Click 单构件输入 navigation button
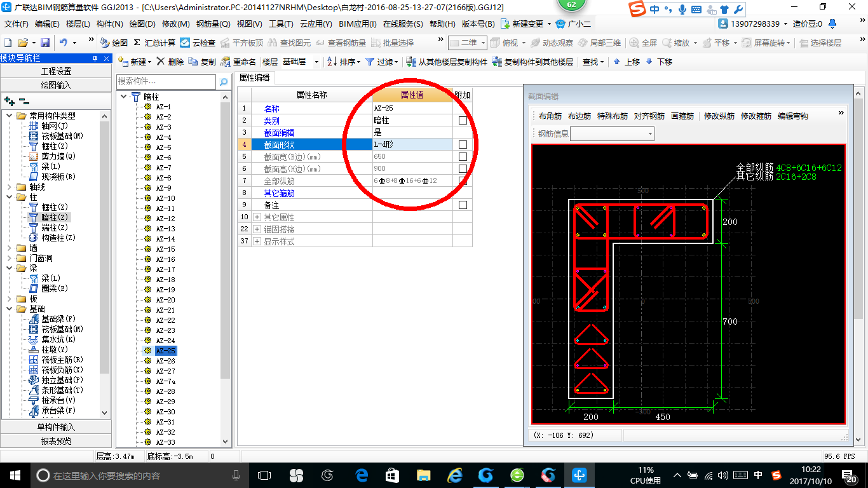The width and height of the screenshot is (868, 488). pyautogui.click(x=56, y=427)
